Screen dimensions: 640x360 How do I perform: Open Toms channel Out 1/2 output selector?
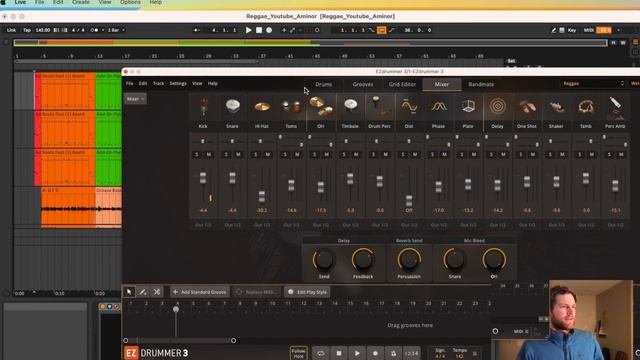pos(291,225)
